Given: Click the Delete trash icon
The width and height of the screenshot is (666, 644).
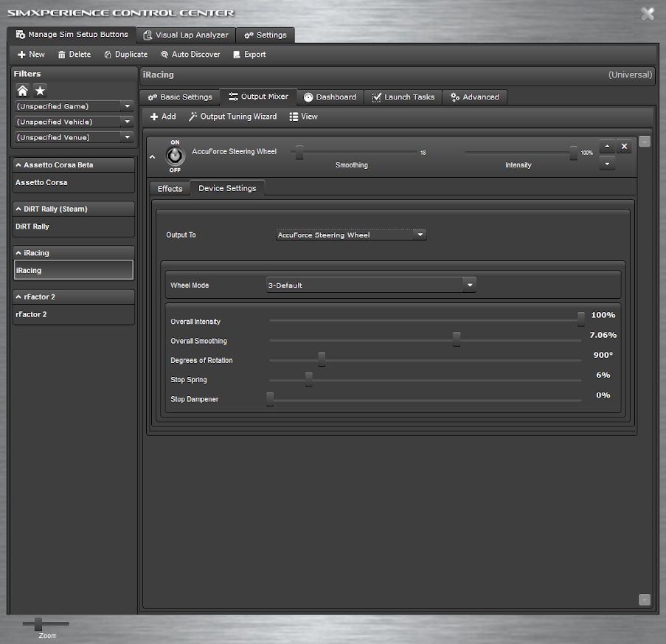Looking at the screenshot, I should click(x=62, y=55).
